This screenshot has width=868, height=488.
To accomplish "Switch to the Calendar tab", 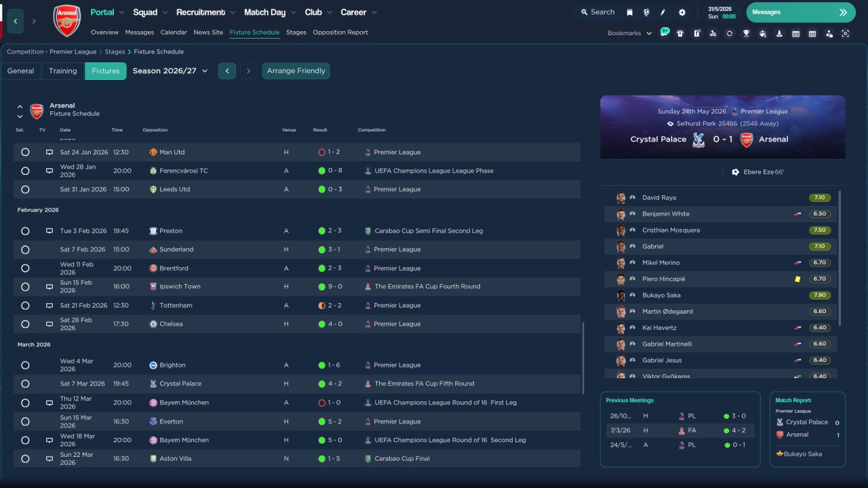I will (174, 33).
